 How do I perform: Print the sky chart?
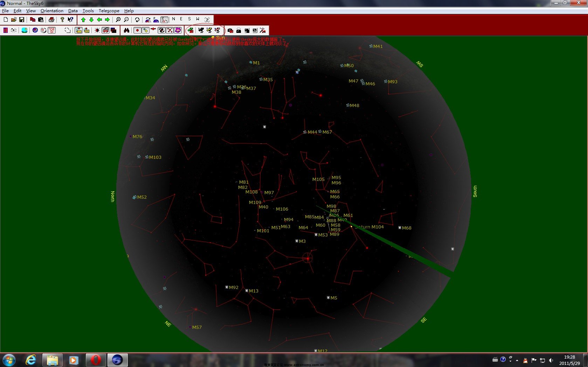(x=51, y=20)
